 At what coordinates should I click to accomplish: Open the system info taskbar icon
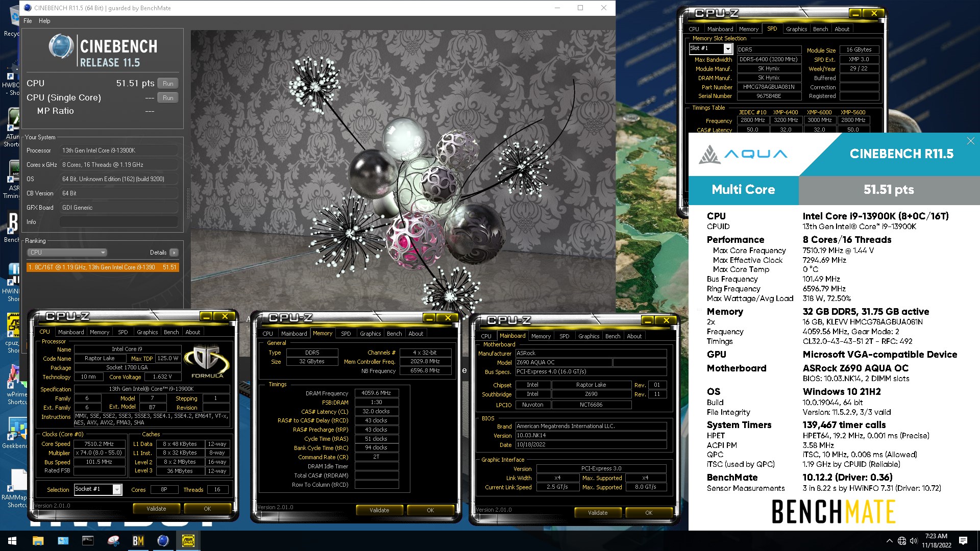pyautogui.click(x=63, y=541)
